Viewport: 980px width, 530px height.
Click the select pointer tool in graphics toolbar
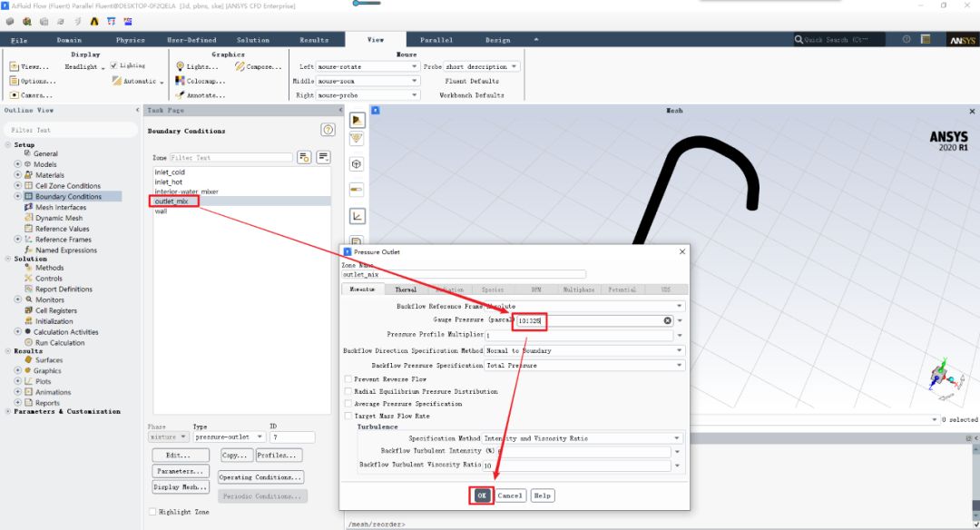point(357,120)
